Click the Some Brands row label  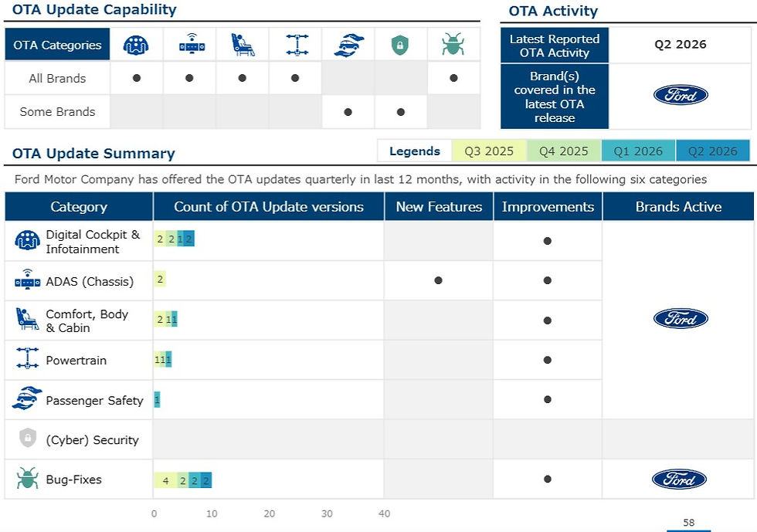57,111
